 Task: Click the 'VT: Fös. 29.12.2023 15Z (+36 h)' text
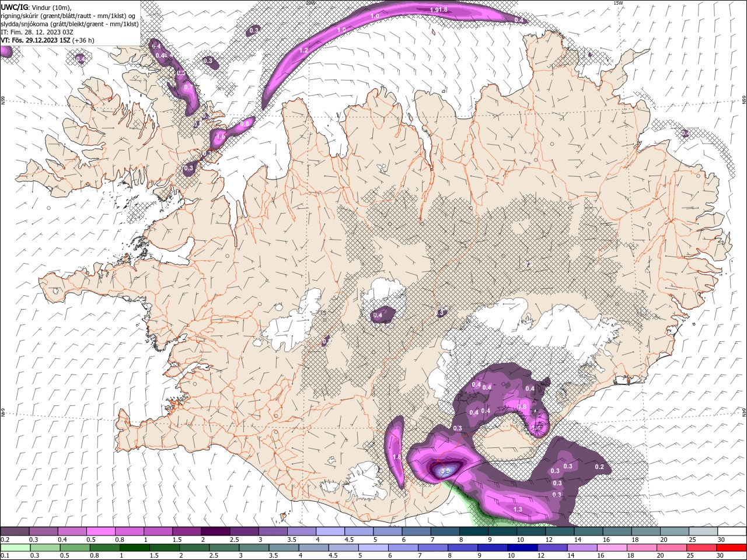point(48,40)
